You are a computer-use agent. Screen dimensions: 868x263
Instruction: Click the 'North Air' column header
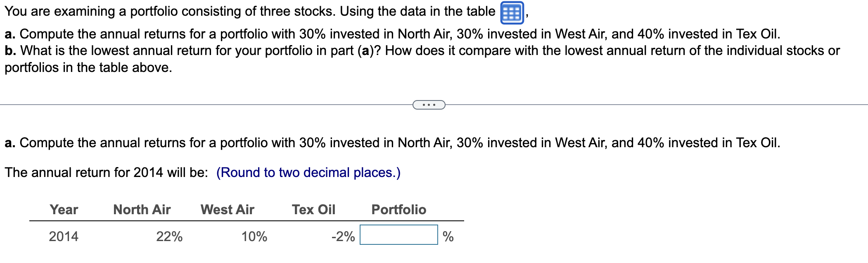142,210
